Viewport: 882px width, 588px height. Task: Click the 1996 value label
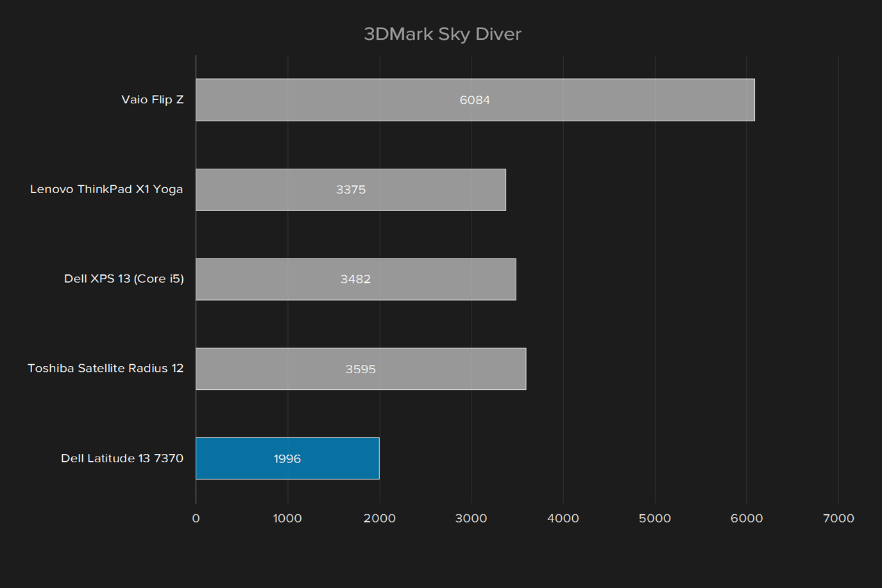pos(287,459)
